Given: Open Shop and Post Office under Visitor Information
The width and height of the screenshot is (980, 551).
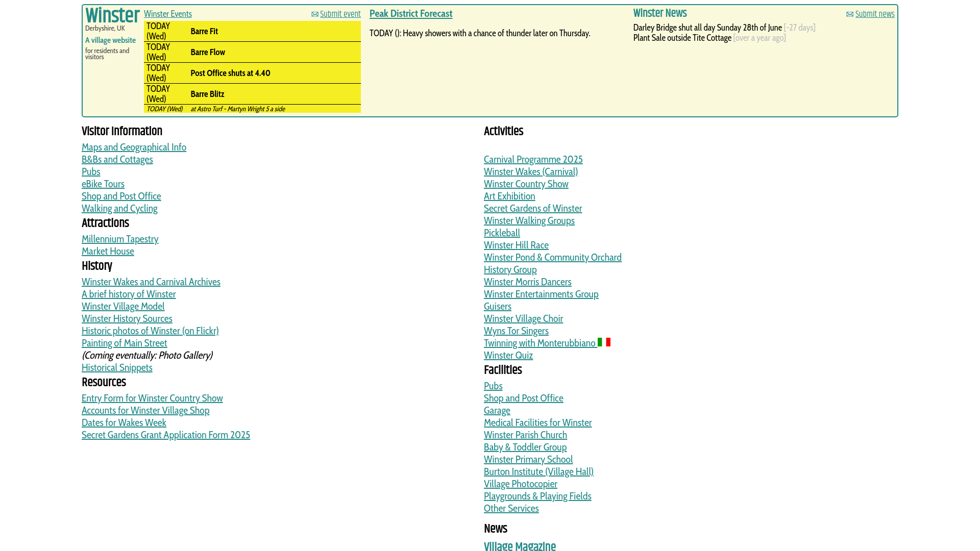Looking at the screenshot, I should click(x=121, y=196).
